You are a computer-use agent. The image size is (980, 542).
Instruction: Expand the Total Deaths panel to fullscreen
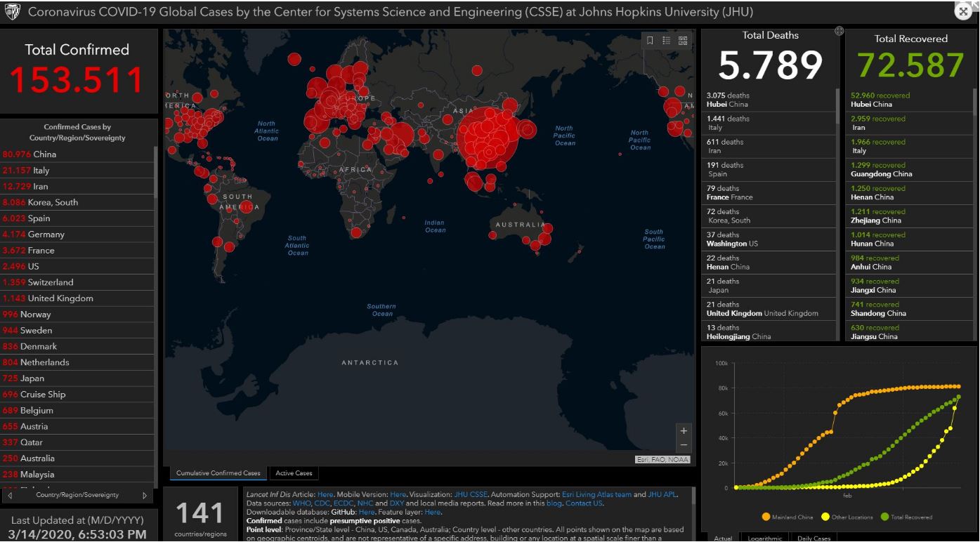coord(839,31)
